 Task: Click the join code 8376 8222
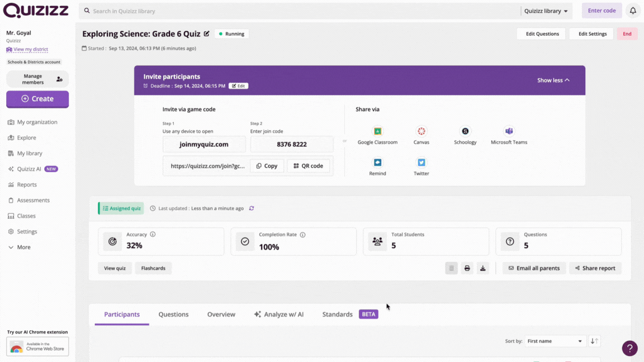tap(292, 145)
